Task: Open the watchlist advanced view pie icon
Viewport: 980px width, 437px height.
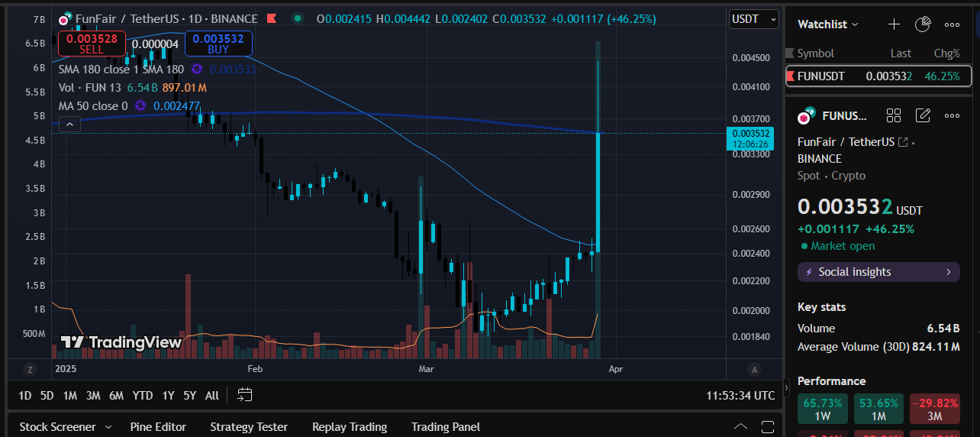Action: pyautogui.click(x=923, y=24)
